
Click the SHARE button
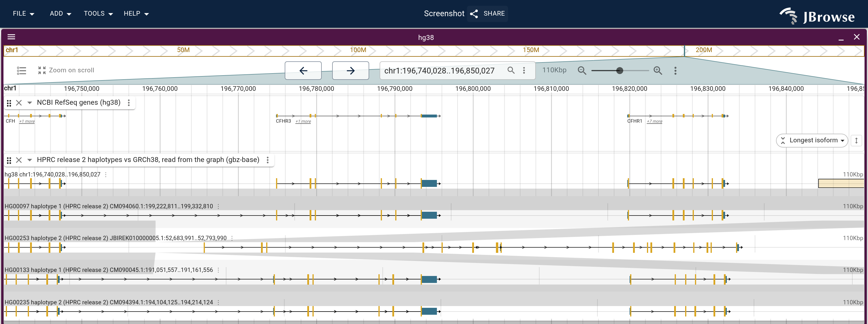(487, 14)
